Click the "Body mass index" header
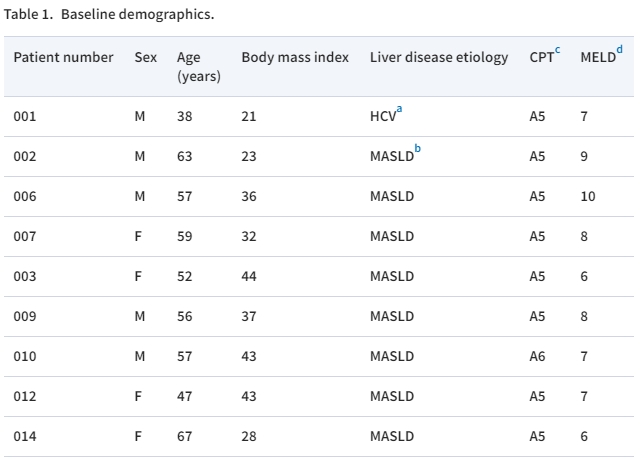Screen dimensions: 642x462 point(295,57)
